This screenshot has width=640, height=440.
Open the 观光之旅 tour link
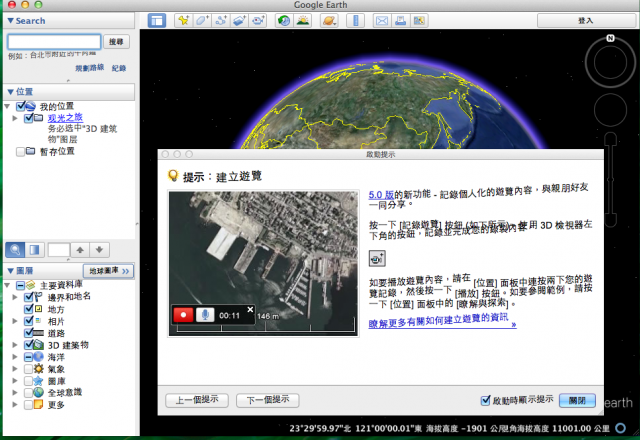tap(65, 118)
